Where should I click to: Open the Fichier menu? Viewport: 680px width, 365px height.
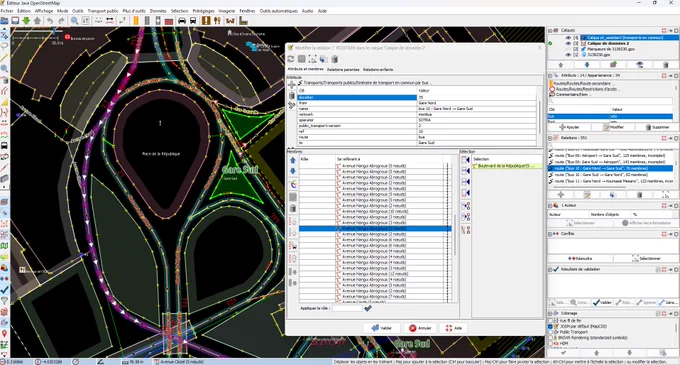coord(7,11)
